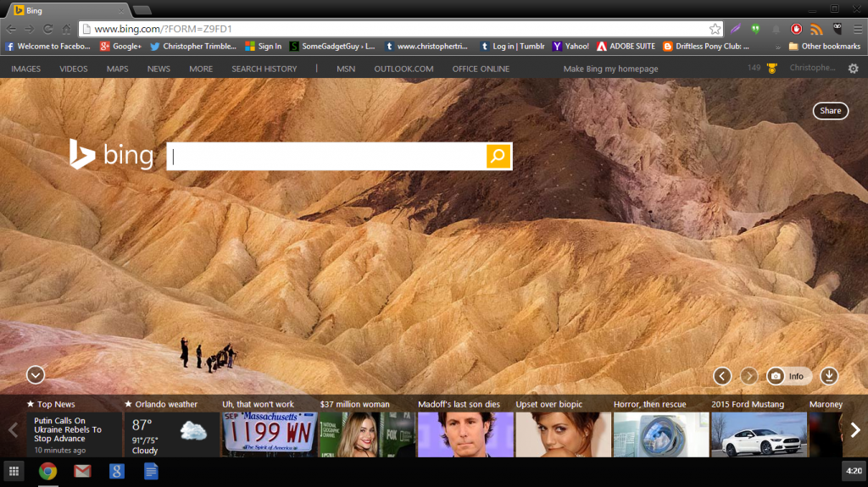Open Log in | Tumblr bookmark
Image resolution: width=868 pixels, height=487 pixels.
click(513, 47)
